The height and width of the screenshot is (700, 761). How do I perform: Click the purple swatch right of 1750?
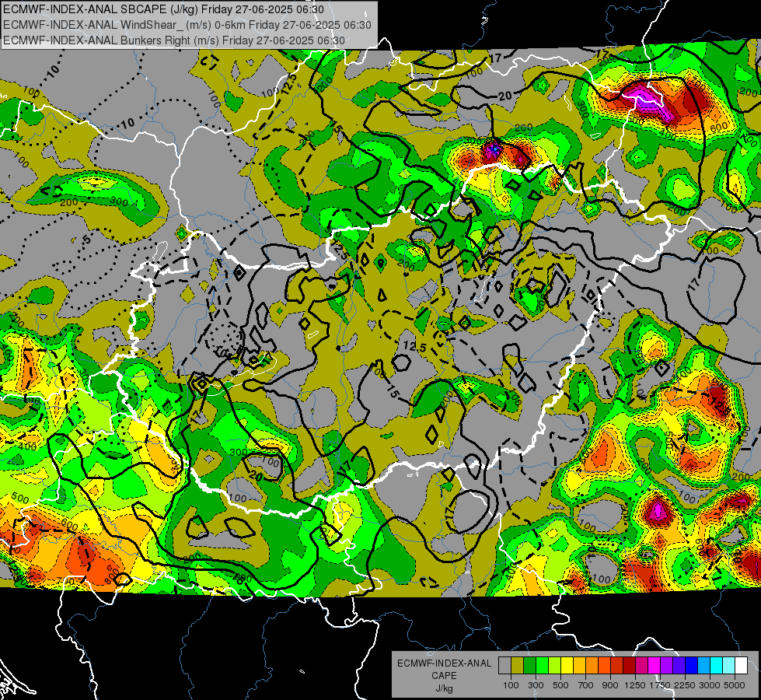[667, 666]
